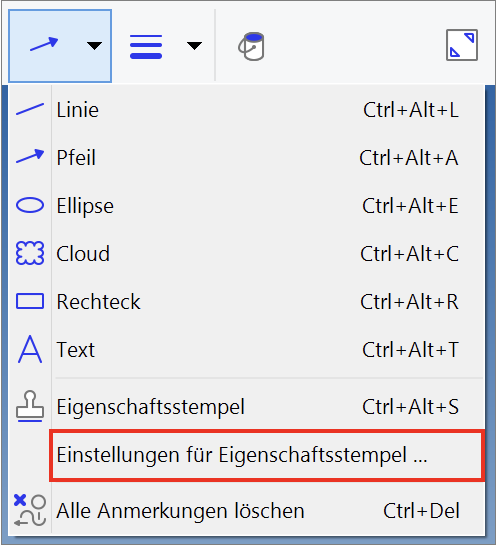Click the Ellipse shape icon
496x546 pixels.
(x=30, y=205)
